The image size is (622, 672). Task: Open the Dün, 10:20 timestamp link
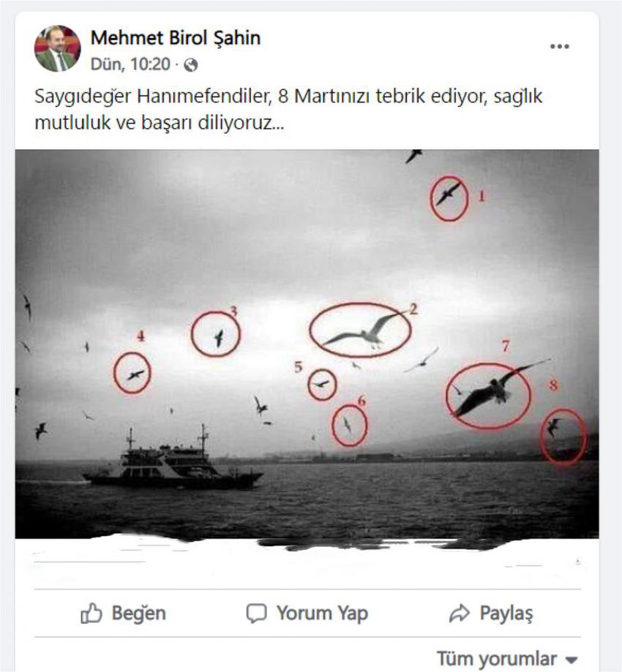(x=130, y=64)
